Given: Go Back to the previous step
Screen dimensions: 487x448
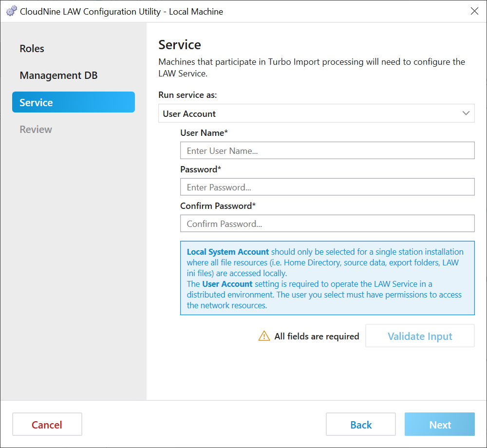Looking at the screenshot, I should point(361,425).
